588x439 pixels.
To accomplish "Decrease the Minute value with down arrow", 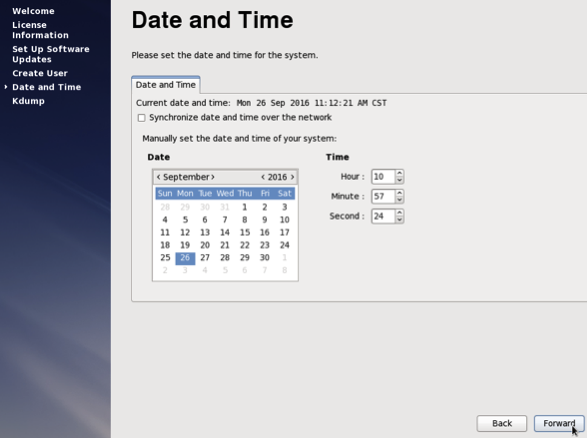I will tap(399, 200).
